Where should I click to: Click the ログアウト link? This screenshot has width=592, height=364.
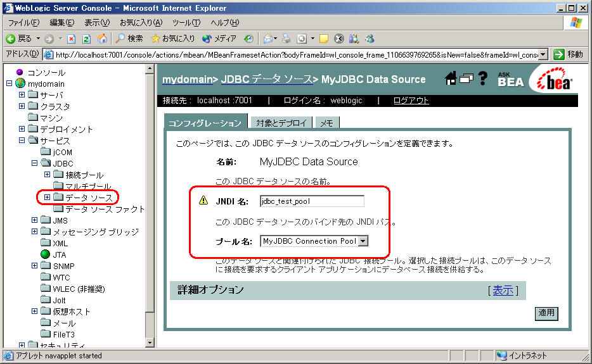pyautogui.click(x=411, y=101)
